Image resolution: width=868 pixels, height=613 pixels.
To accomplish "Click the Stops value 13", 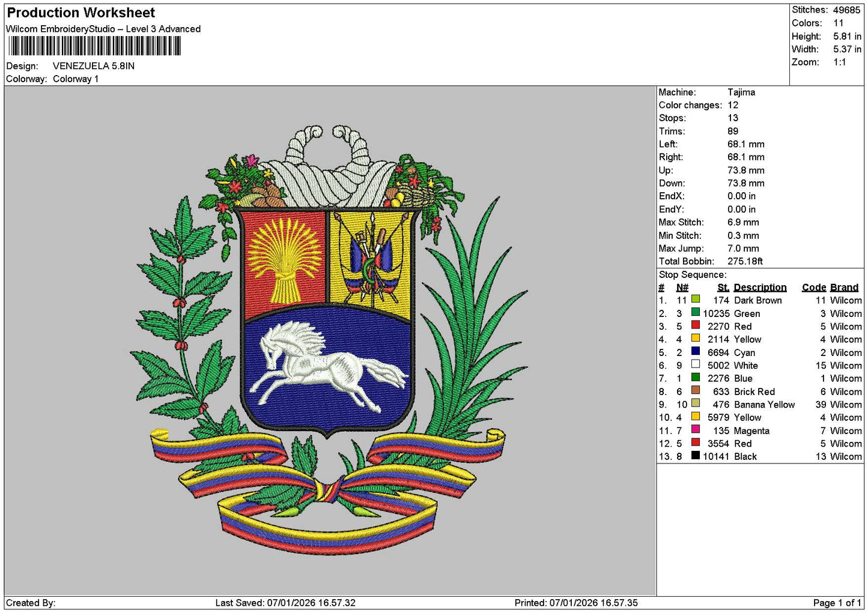I will [x=733, y=118].
